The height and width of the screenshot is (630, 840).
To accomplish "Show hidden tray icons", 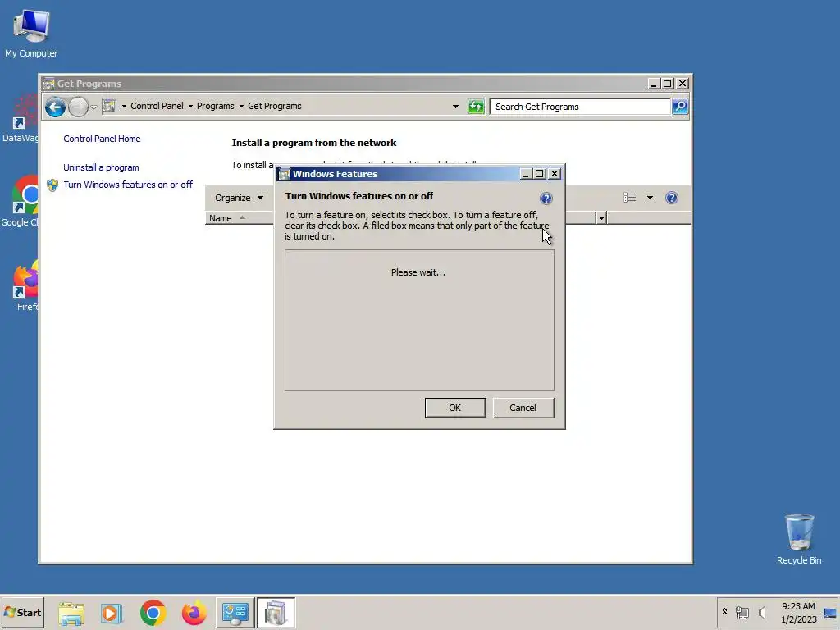I will pos(725,612).
